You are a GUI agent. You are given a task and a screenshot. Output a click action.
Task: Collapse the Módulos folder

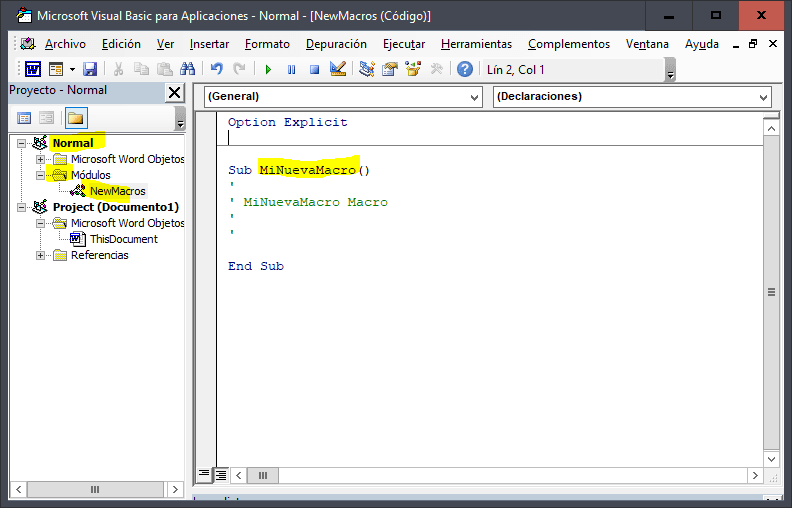click(x=40, y=175)
